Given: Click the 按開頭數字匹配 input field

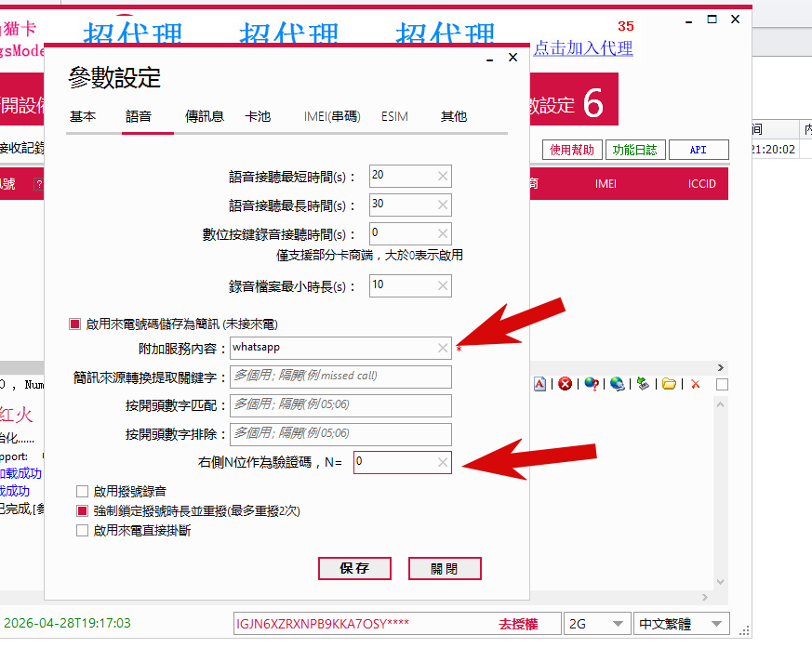Looking at the screenshot, I should pyautogui.click(x=340, y=405).
